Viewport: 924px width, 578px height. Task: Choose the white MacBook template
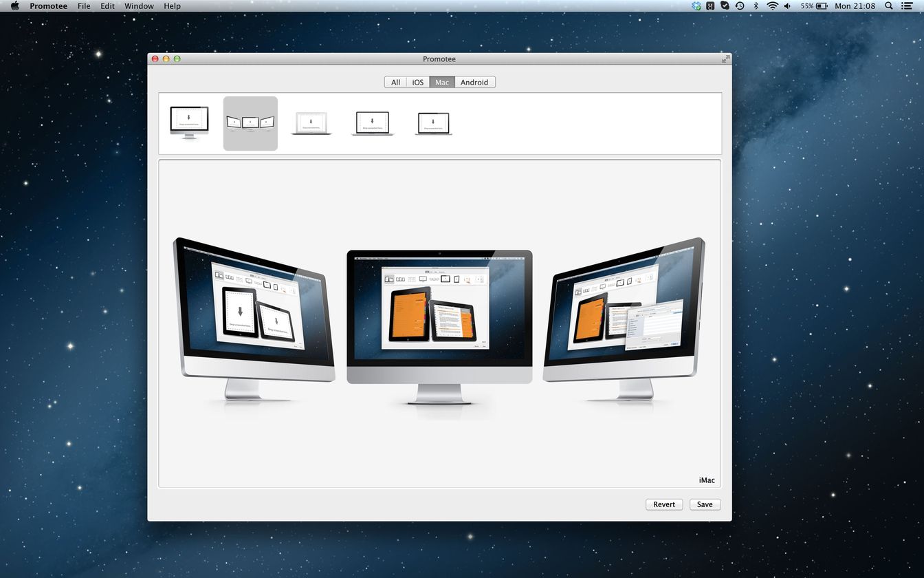[x=311, y=123]
